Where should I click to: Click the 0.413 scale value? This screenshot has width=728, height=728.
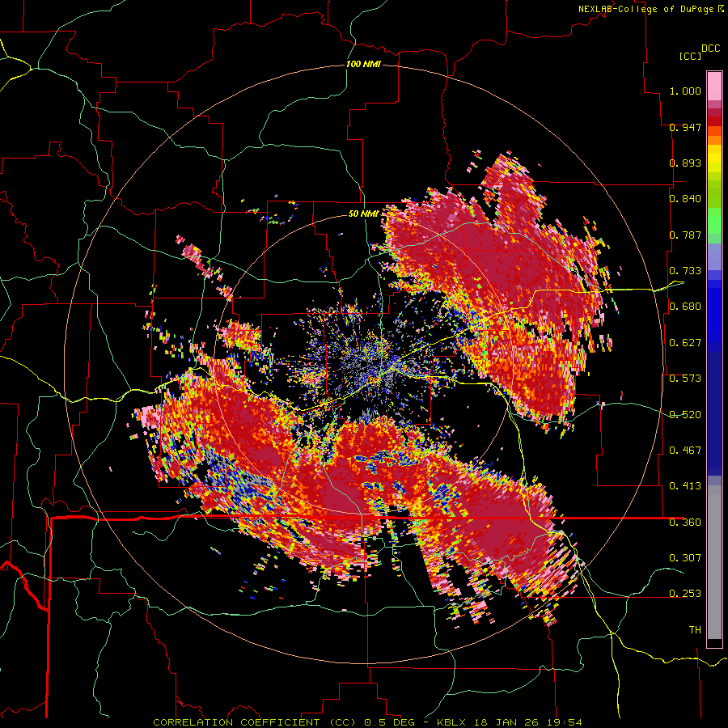685,486
